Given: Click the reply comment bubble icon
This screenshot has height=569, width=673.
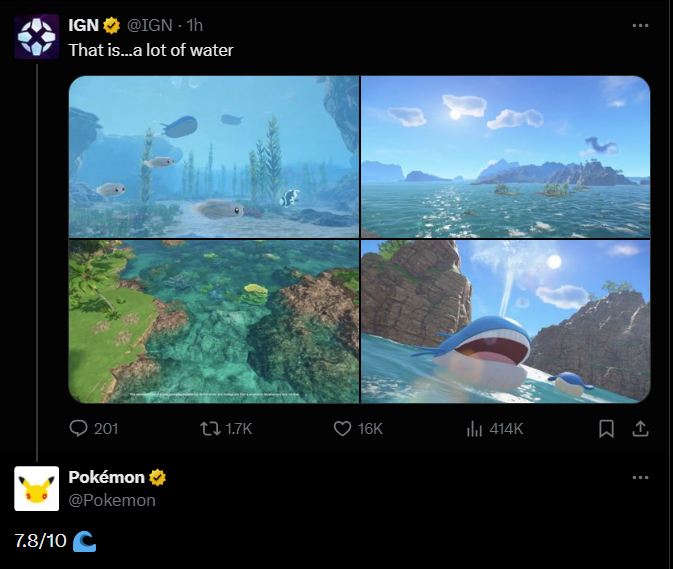Looking at the screenshot, I should [x=78, y=428].
